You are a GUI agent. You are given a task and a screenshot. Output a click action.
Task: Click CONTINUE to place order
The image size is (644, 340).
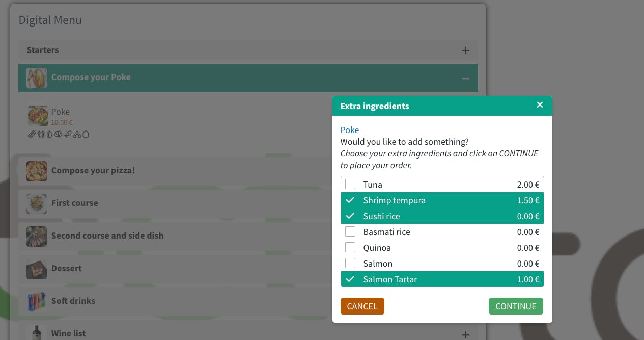(516, 306)
